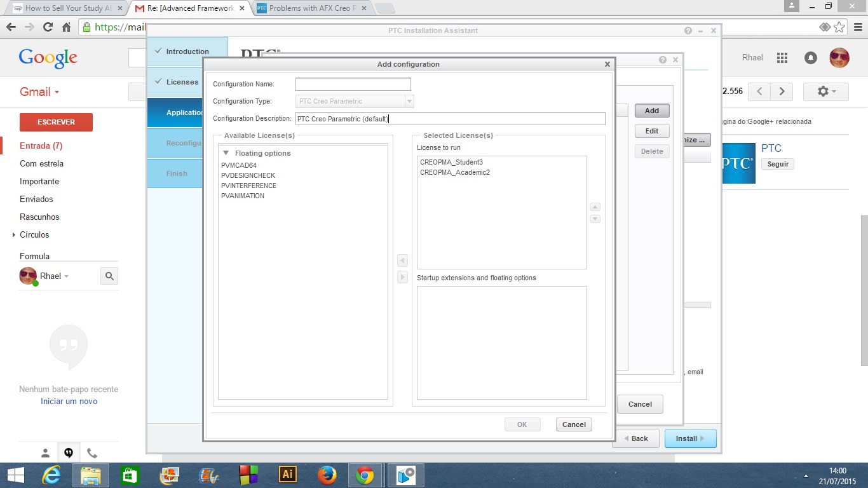Show Hangouts conversations icon
Image resolution: width=868 pixels, height=488 pixels.
(x=69, y=453)
